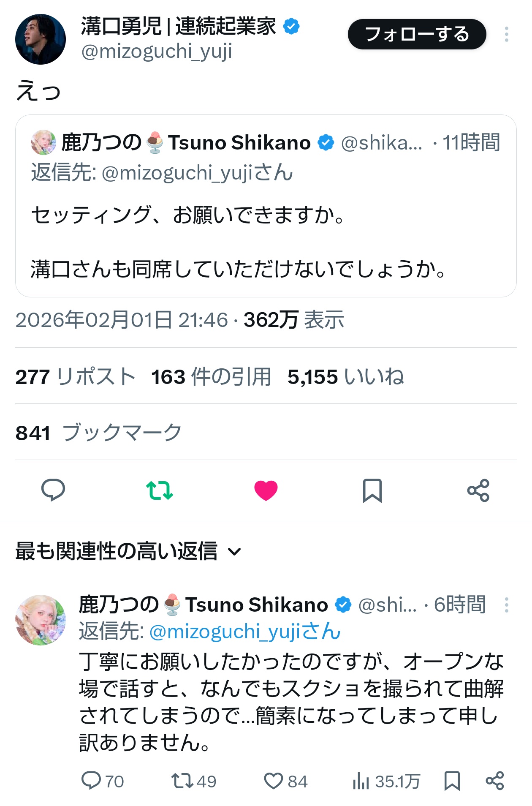Open 溝口勇児 profile picture

pyautogui.click(x=41, y=39)
